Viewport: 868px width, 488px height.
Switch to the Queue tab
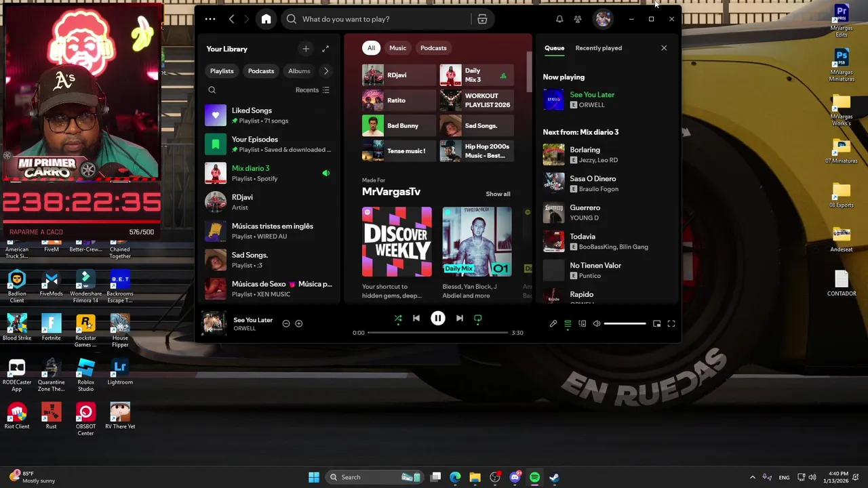(554, 48)
